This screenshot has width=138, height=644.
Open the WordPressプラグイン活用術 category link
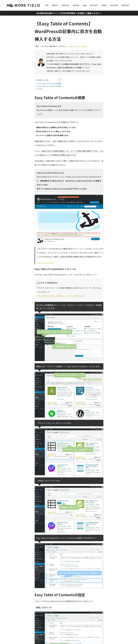pyautogui.click(x=77, y=46)
